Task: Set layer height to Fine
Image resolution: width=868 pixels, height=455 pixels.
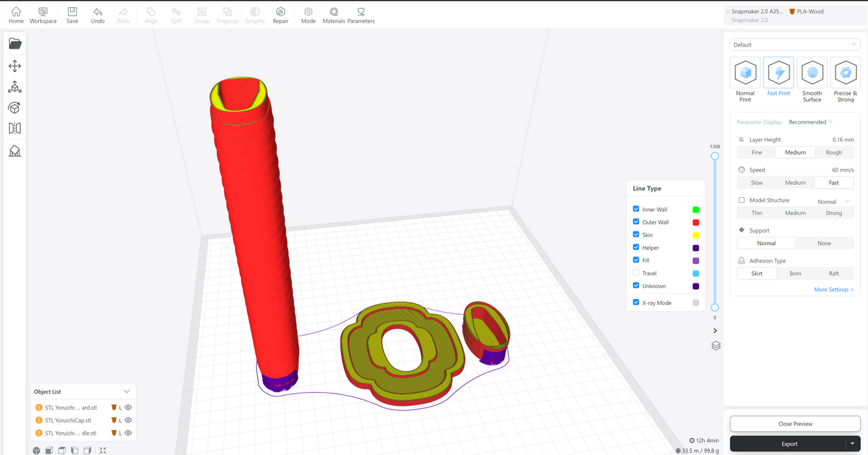Action: 756,153
